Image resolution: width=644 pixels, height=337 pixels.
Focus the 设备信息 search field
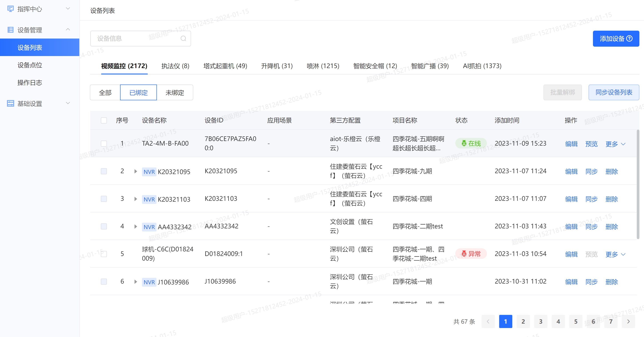(x=140, y=39)
